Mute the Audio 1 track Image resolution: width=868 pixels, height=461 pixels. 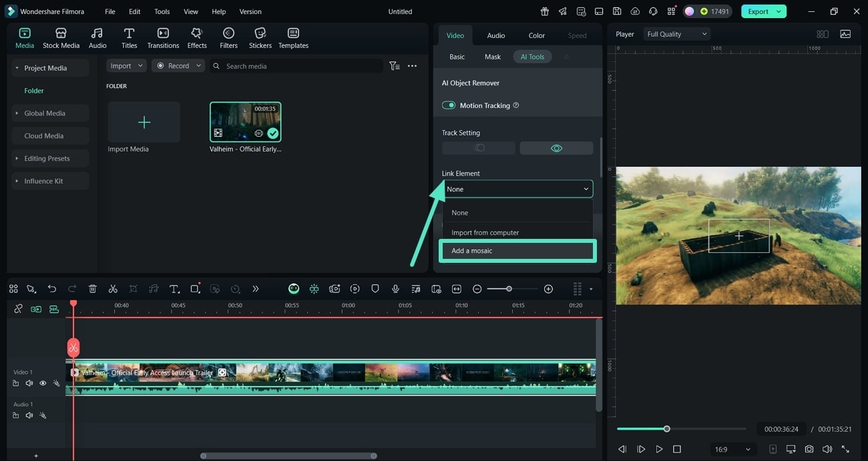(x=29, y=415)
